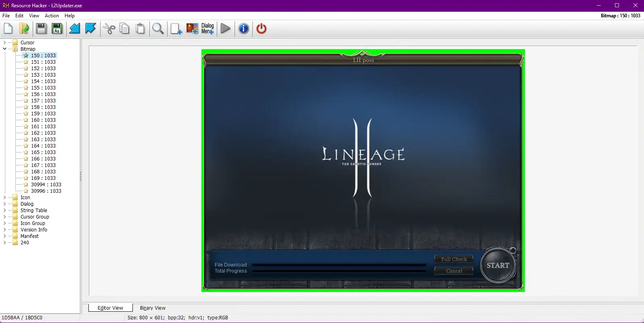Click the Manifest folder icon
Screen dimensions: 644x323
pos(15,236)
